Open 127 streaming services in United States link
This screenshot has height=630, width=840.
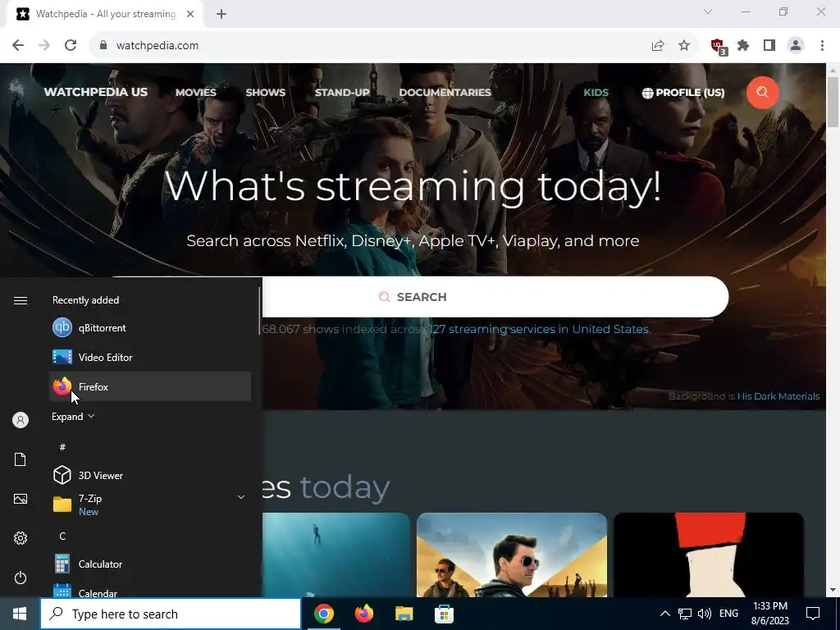click(x=538, y=329)
